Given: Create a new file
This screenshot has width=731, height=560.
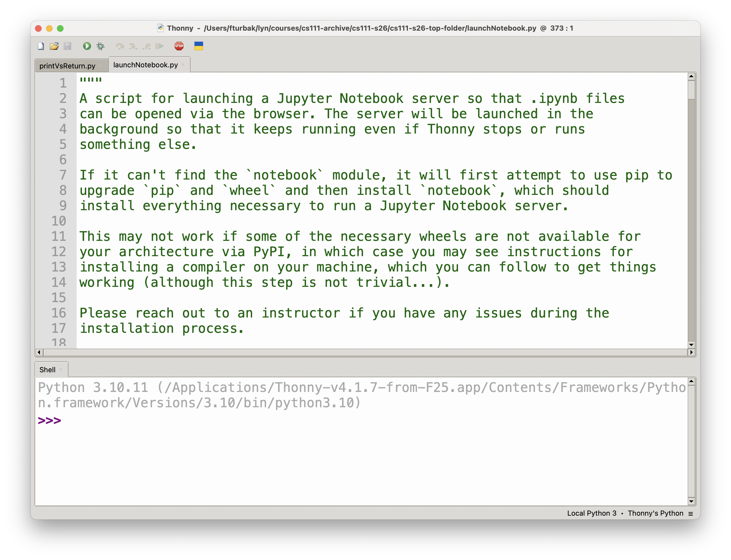Looking at the screenshot, I should [x=41, y=46].
